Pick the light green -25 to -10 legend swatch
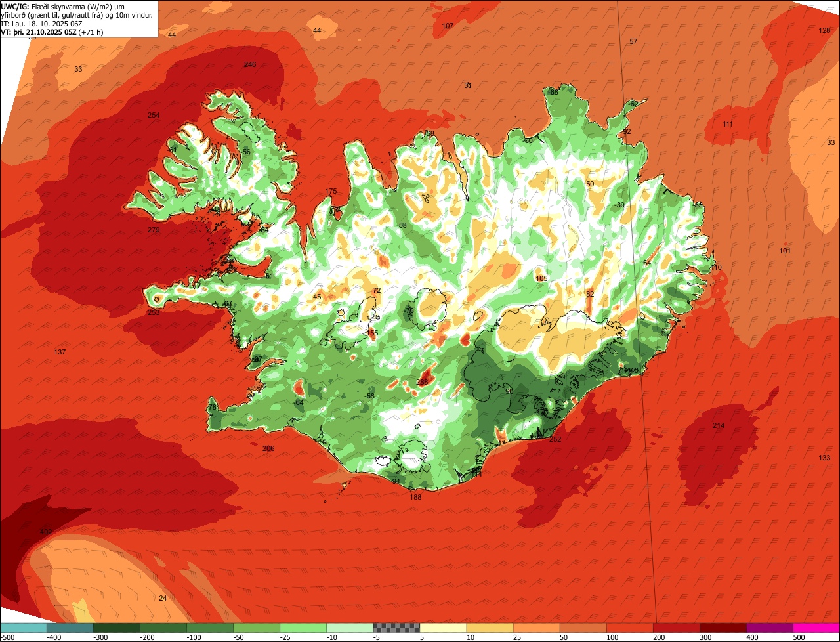 pos(303,628)
